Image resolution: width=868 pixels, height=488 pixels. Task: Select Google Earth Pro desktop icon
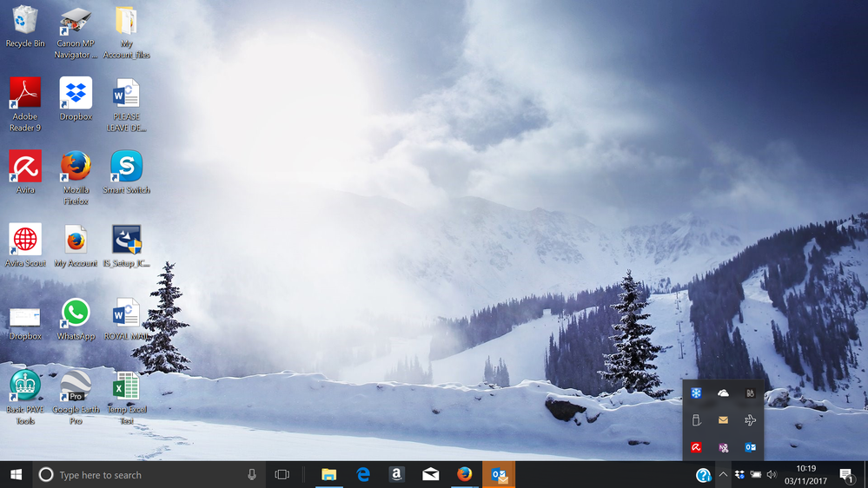point(76,386)
